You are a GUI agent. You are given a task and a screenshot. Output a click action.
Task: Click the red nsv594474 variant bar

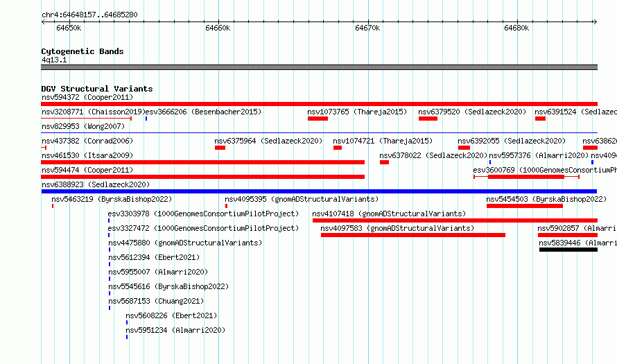tap(202, 177)
